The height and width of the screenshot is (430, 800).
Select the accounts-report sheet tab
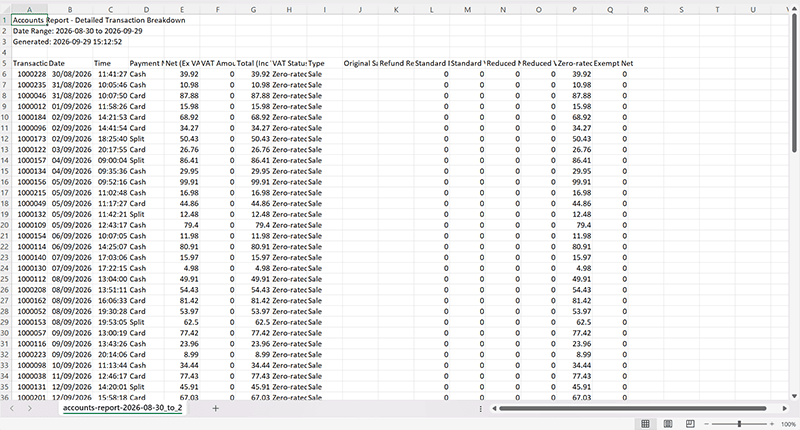point(122,408)
